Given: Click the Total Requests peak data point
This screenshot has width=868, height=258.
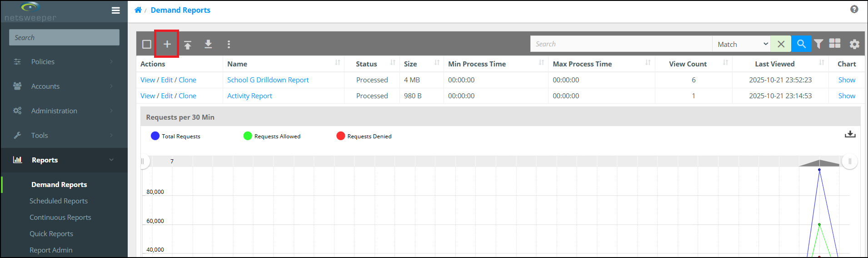Looking at the screenshot, I should click(819, 170).
